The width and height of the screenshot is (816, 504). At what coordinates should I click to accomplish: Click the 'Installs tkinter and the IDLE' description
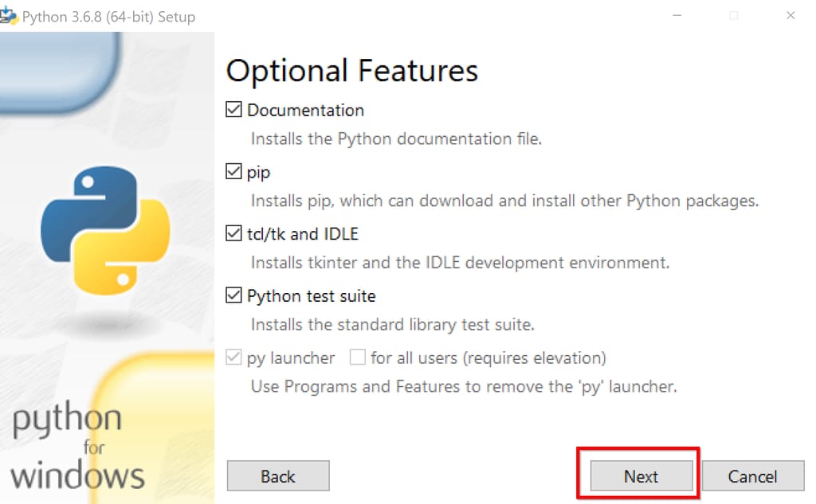tap(460, 263)
